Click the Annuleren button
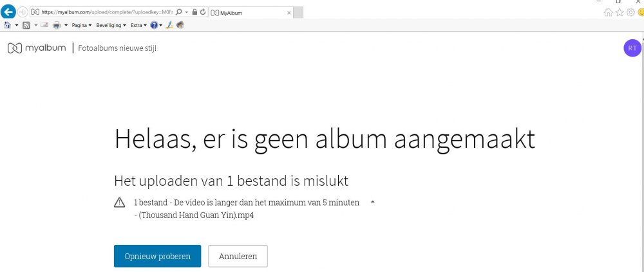644x272 pixels. coord(238,256)
